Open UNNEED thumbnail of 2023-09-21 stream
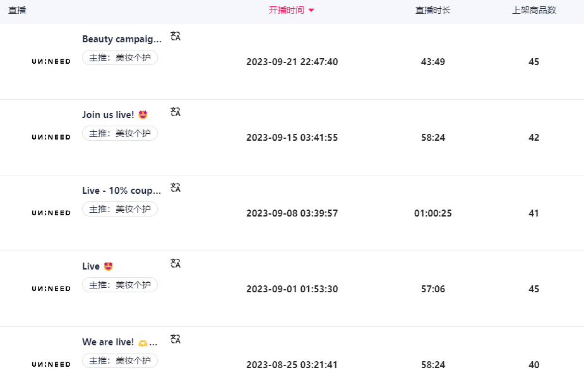 click(x=51, y=61)
